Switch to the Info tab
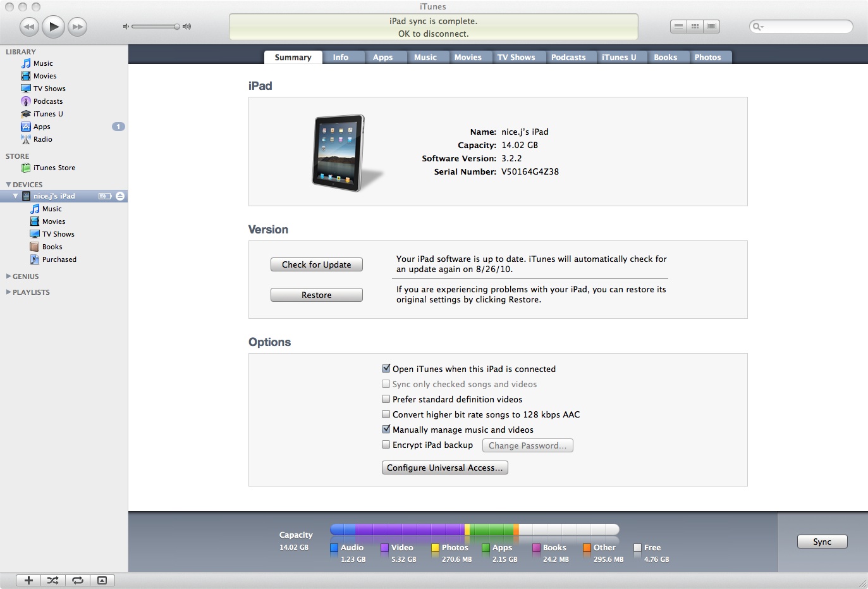The image size is (868, 589). pyautogui.click(x=341, y=58)
